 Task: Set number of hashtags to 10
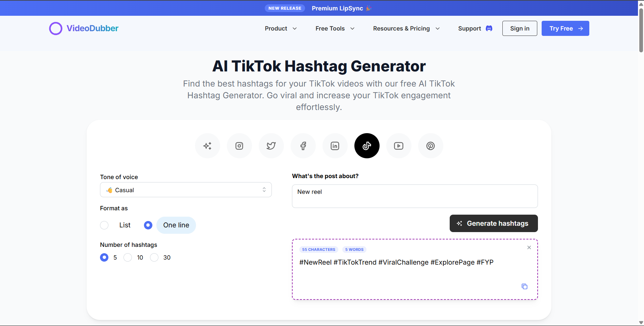(x=128, y=257)
